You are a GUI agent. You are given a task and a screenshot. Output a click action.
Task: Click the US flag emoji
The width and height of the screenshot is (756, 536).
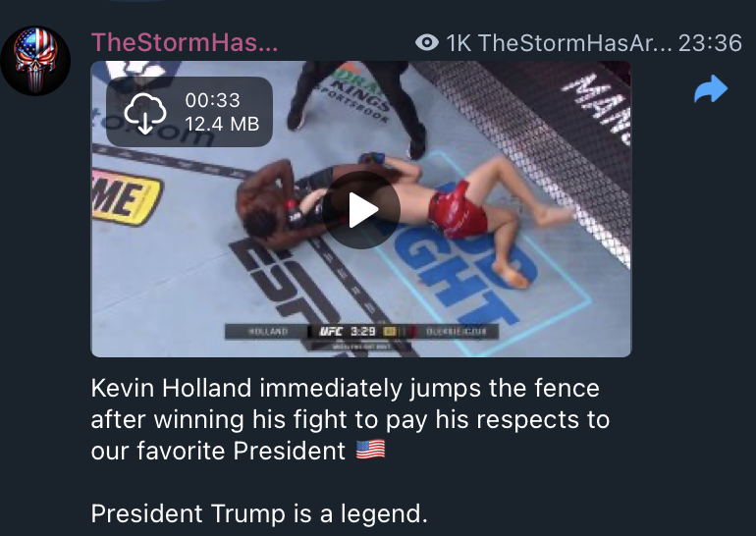coord(370,451)
